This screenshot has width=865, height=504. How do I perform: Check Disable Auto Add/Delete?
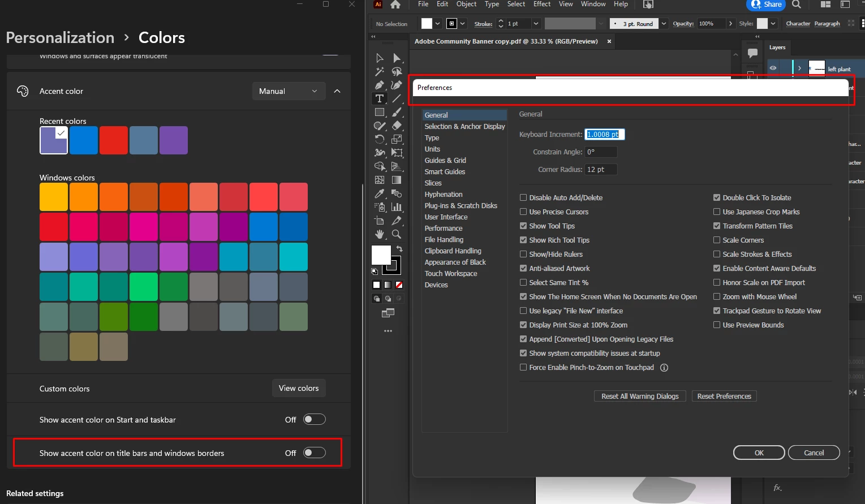(x=523, y=197)
